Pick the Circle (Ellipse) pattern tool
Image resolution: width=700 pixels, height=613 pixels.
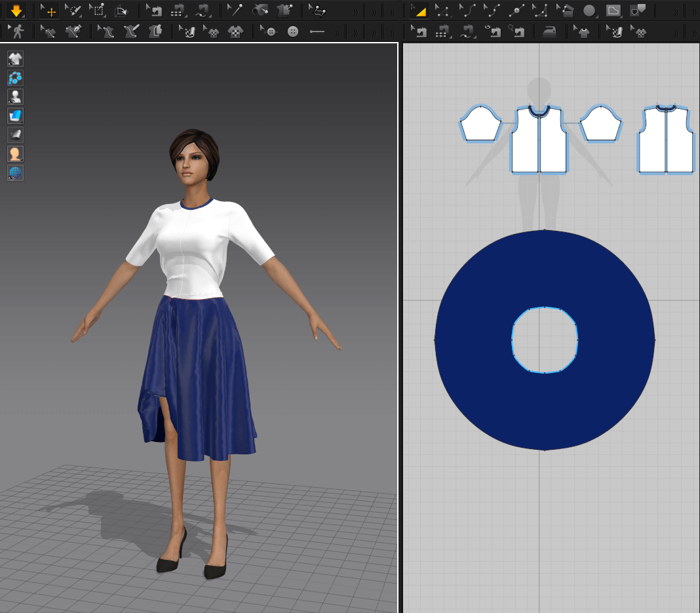589,10
